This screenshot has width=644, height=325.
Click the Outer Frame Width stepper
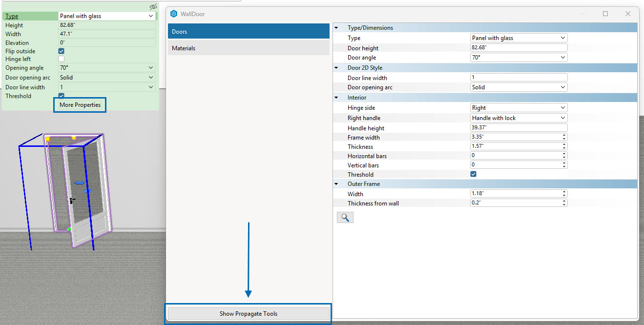click(564, 194)
